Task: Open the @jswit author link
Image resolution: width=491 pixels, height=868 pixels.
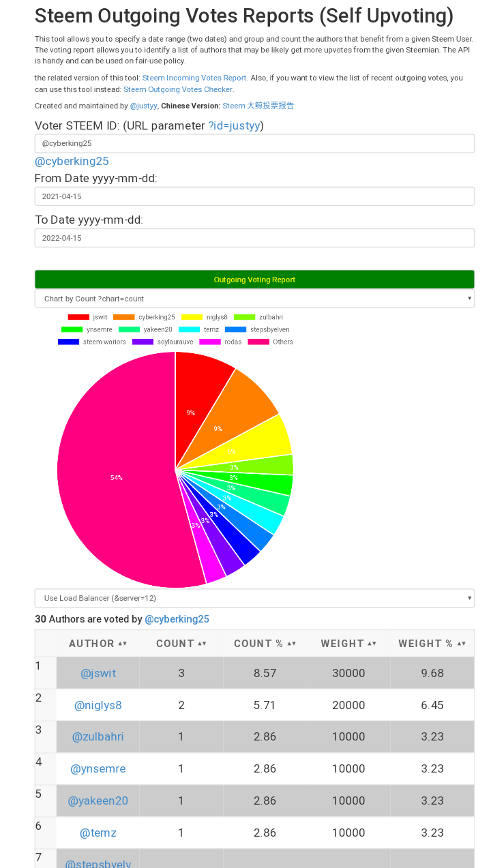Action: 98,673
